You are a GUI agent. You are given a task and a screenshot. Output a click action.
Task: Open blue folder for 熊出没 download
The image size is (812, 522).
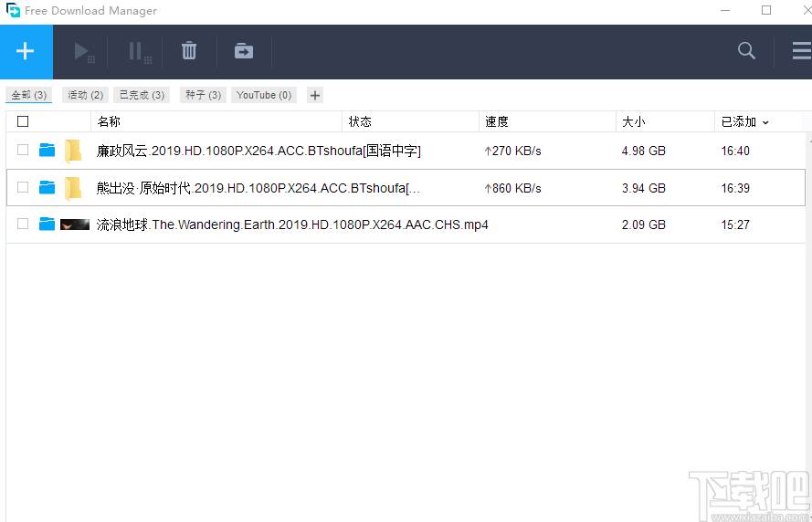click(47, 187)
